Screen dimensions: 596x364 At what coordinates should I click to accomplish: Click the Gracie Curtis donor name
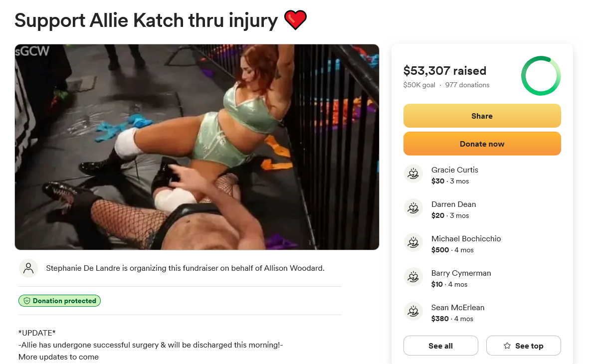pyautogui.click(x=454, y=170)
